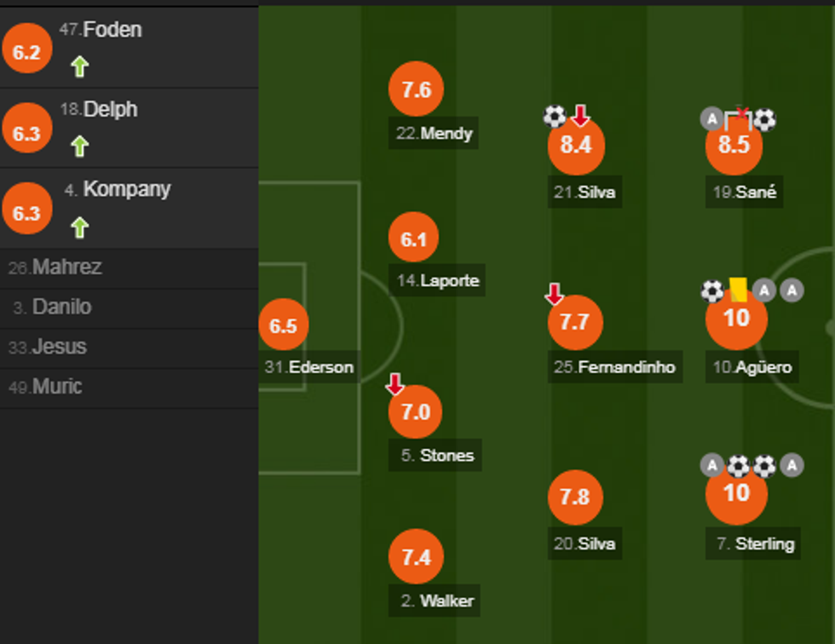Click the assist icon above Sané's rating
Screen dimensions: 835x644
[711, 119]
